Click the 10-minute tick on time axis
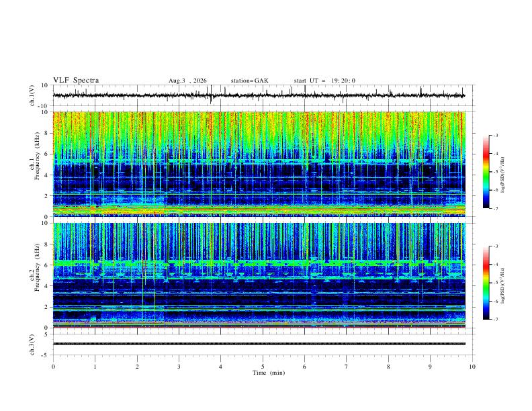The image size is (532, 411). point(472,367)
